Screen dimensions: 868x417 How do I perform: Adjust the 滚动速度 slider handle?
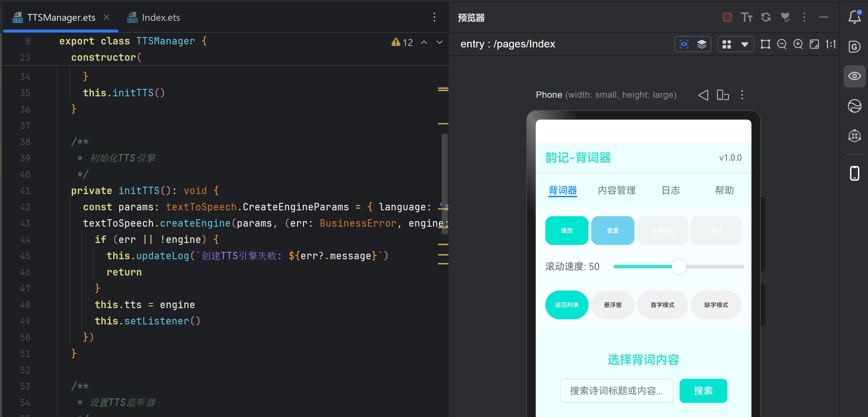pos(678,266)
